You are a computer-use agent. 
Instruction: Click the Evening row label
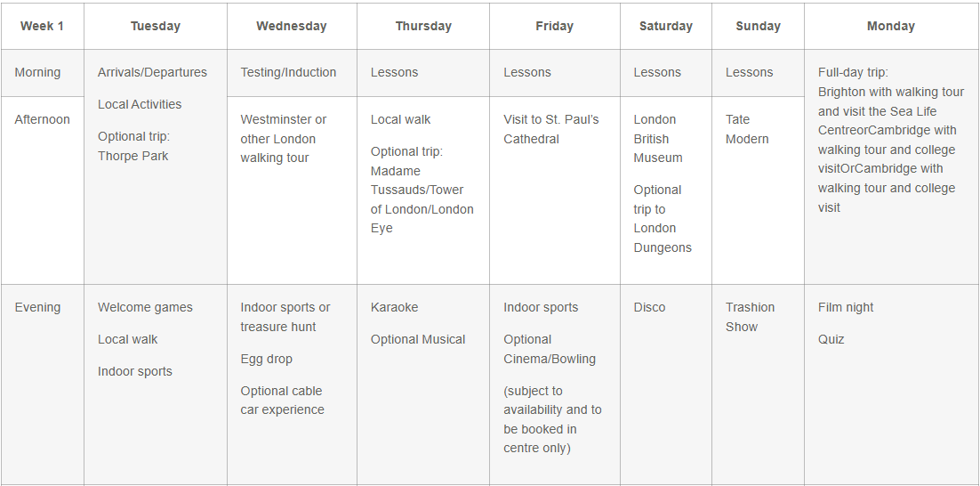pyautogui.click(x=37, y=307)
